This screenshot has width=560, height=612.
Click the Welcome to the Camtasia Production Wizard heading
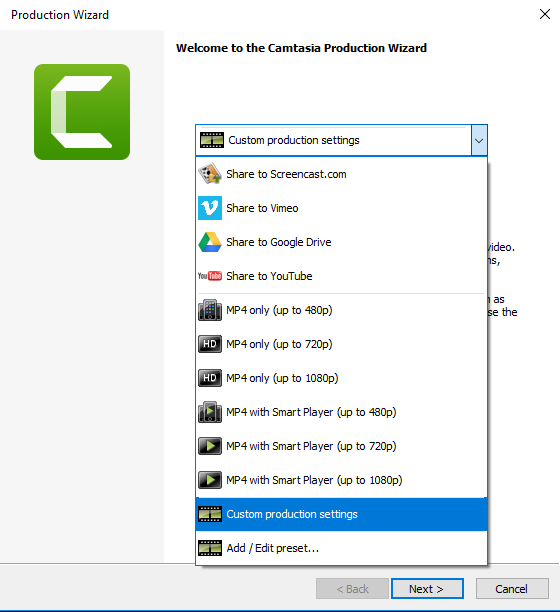(301, 48)
